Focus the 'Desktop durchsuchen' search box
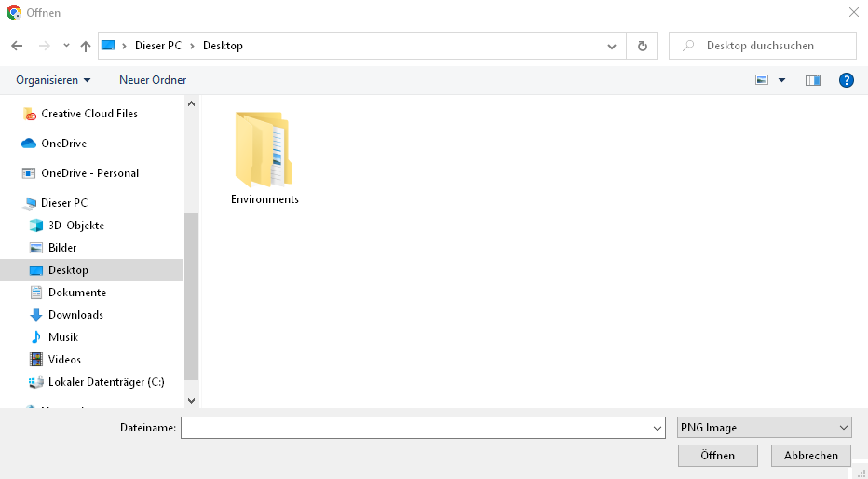This screenshot has height=479, width=868. click(762, 46)
